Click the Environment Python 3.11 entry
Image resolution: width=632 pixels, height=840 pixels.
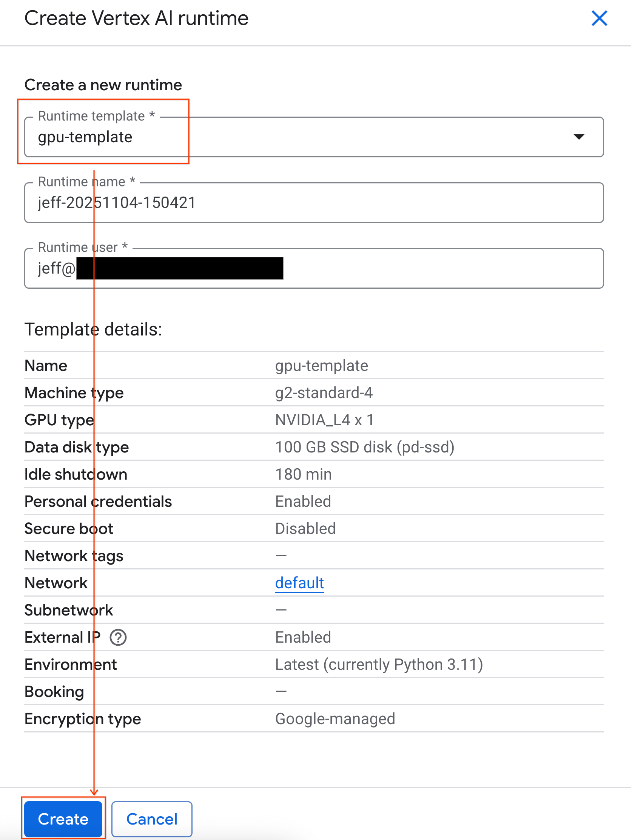coord(379,664)
